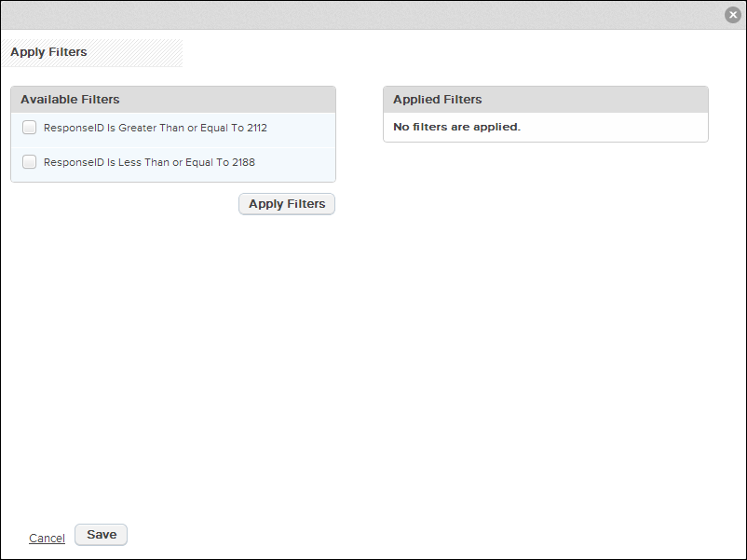Save the filter settings

pyautogui.click(x=101, y=535)
